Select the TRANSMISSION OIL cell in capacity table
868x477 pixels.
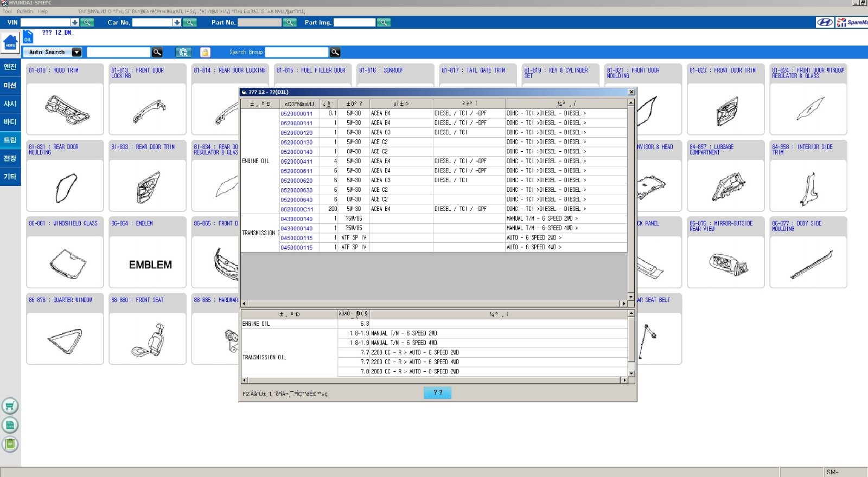pyautogui.click(x=289, y=357)
